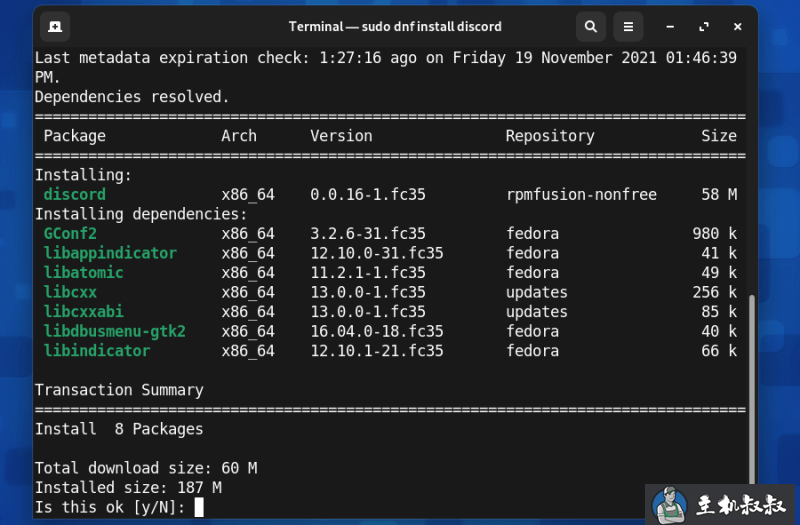Select the libindicator package name
The image size is (800, 525).
pyautogui.click(x=97, y=351)
